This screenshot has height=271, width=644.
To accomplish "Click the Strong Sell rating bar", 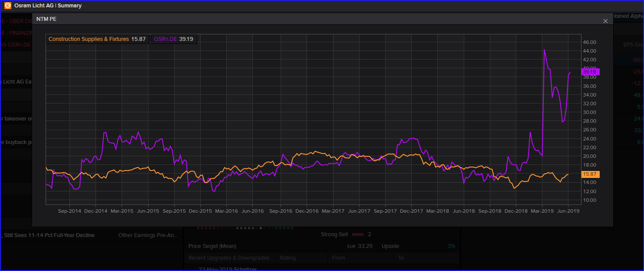I will [x=358, y=234].
